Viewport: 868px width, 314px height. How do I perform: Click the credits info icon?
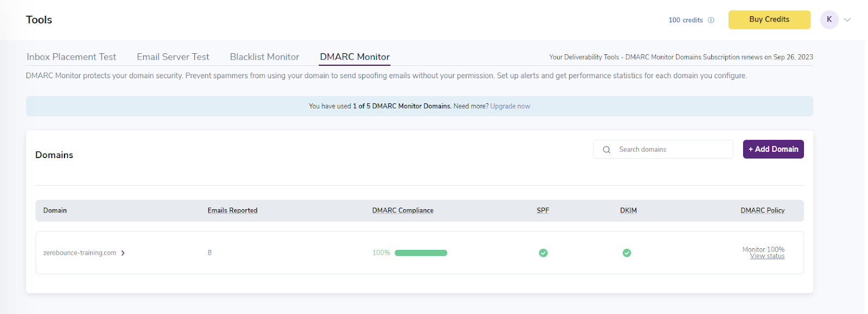711,20
